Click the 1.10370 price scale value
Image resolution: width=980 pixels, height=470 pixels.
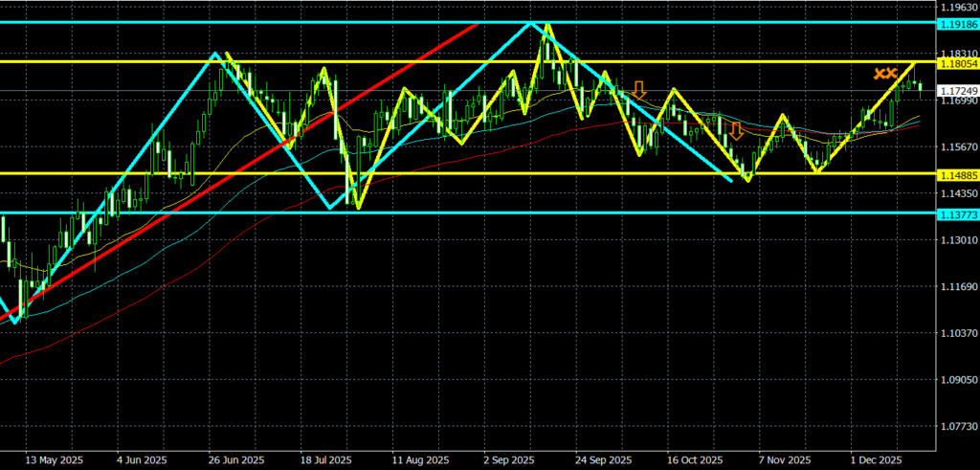pyautogui.click(x=957, y=333)
